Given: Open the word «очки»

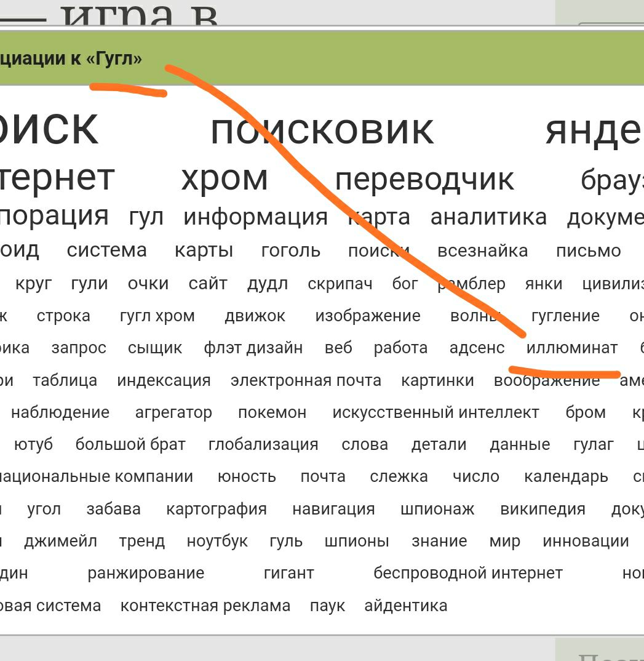Looking at the screenshot, I should coord(148,284).
